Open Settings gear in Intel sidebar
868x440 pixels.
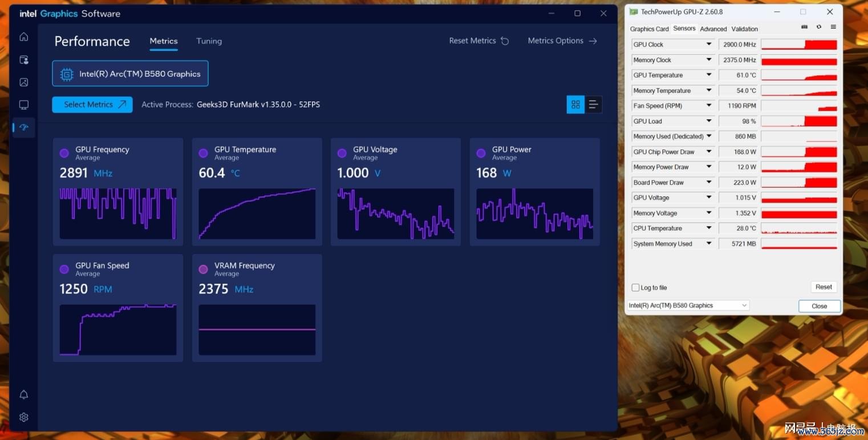click(23, 417)
